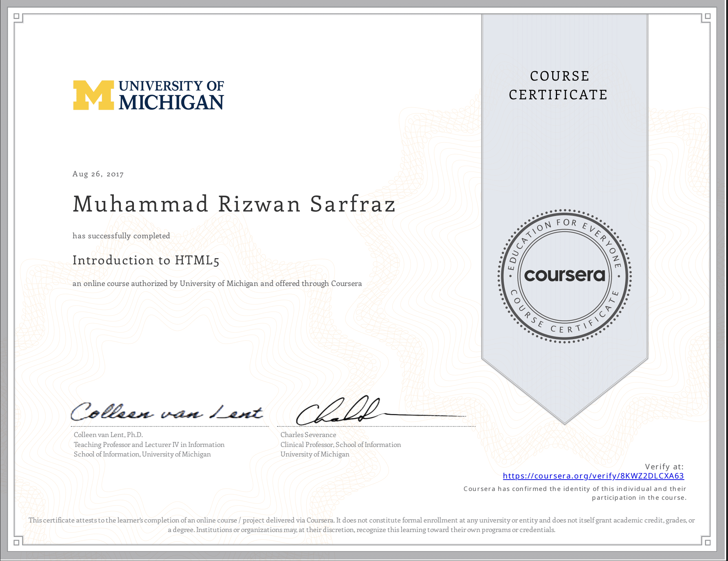This screenshot has width=728, height=561.
Task: Click the has successfully completed text
Action: [x=121, y=236]
